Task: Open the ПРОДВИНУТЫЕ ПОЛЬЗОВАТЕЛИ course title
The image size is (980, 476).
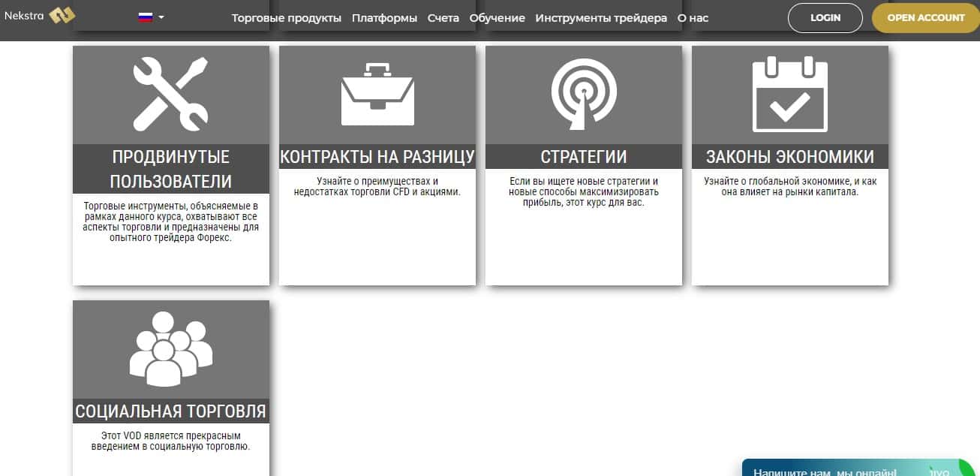Action: point(171,169)
